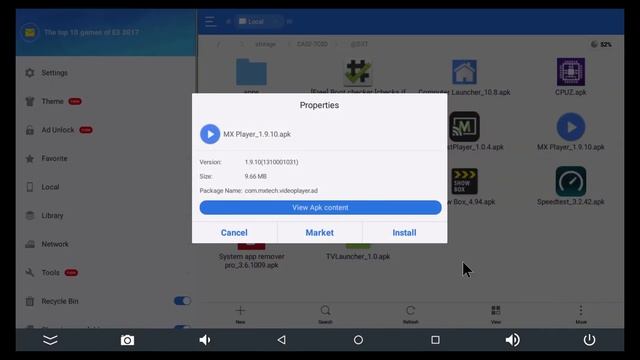
Task: Open Settings in the sidebar
Action: point(54,73)
